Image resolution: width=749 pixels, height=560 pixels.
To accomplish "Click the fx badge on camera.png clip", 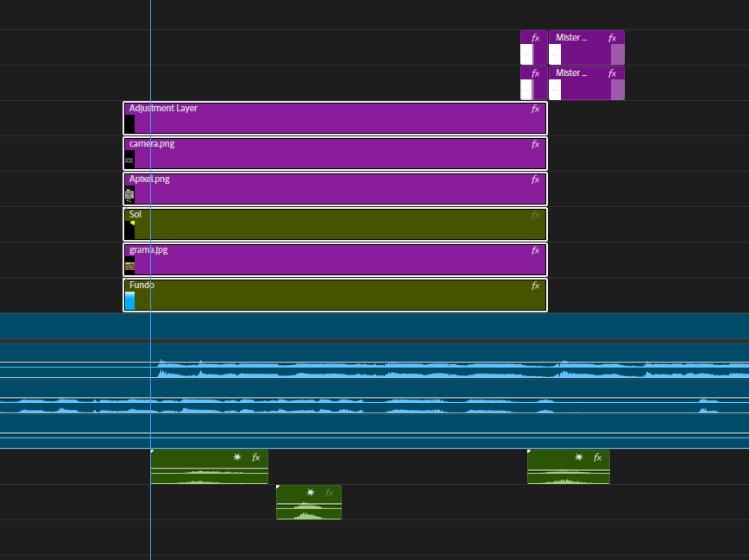I will (536, 144).
